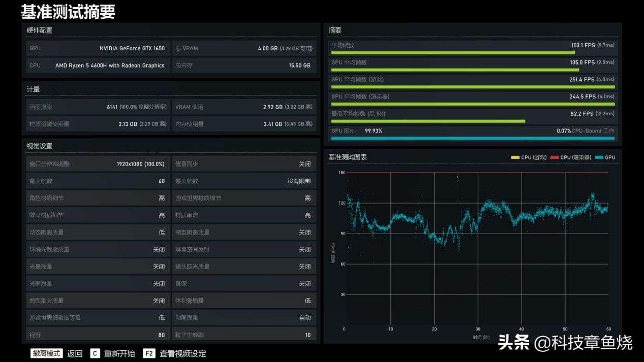
Task: Toggle the 垂直同步 setting row
Action: click(243, 164)
